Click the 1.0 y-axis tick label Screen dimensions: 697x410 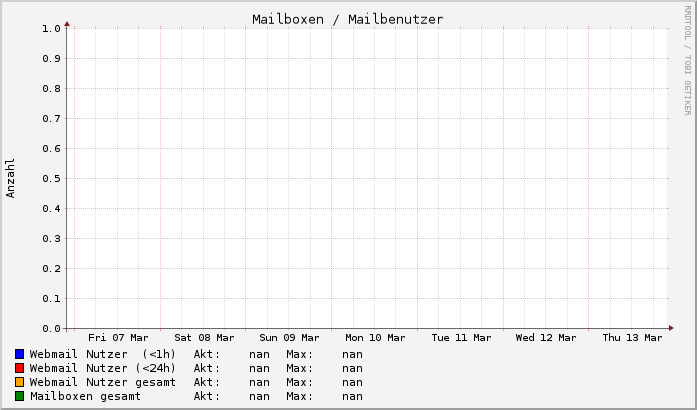pyautogui.click(x=52, y=28)
